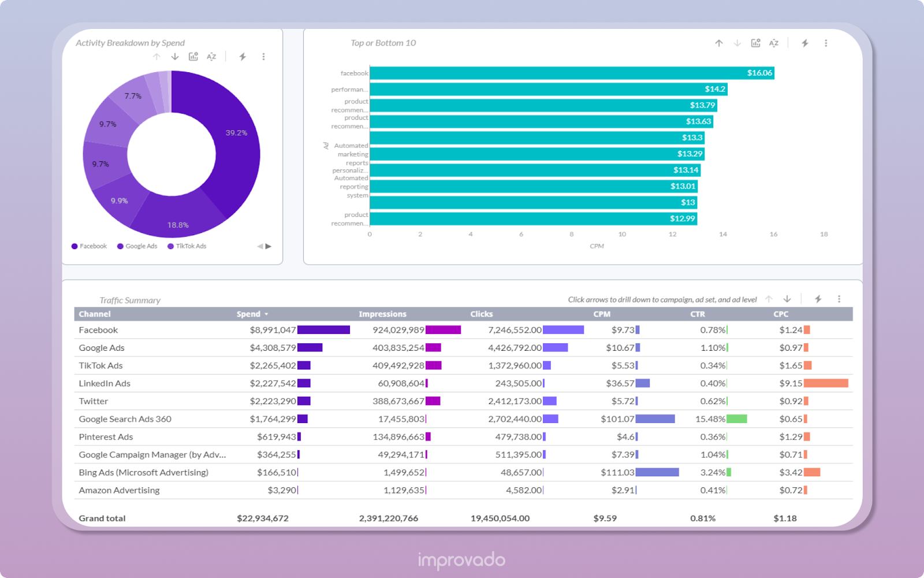Click the lightning icon above the donut chart
This screenshot has height=578, width=924.
pyautogui.click(x=243, y=56)
